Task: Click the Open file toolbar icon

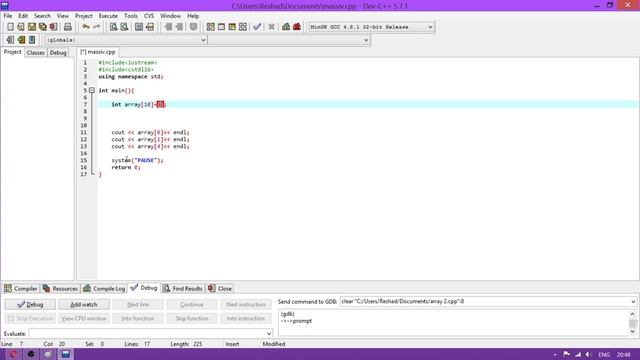Action: click(x=21, y=27)
